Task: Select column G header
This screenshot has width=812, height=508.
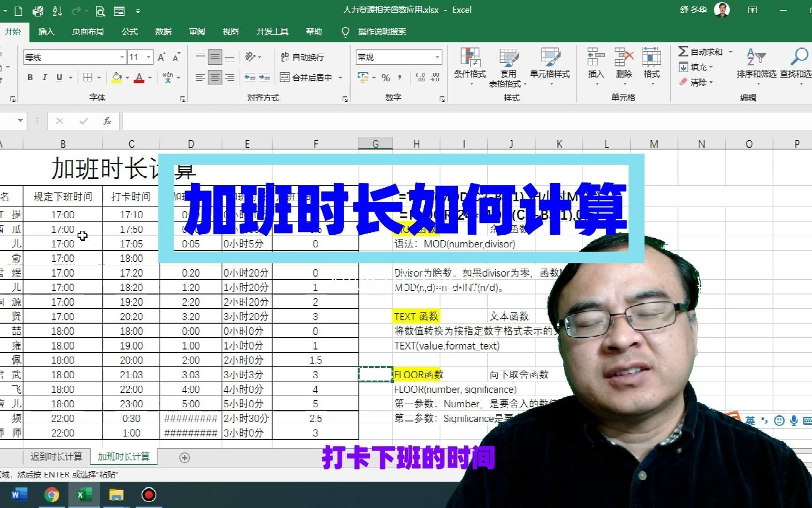Action: click(x=375, y=144)
